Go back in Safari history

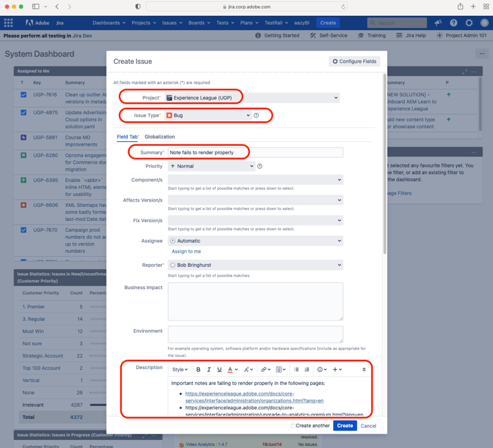click(57, 7)
